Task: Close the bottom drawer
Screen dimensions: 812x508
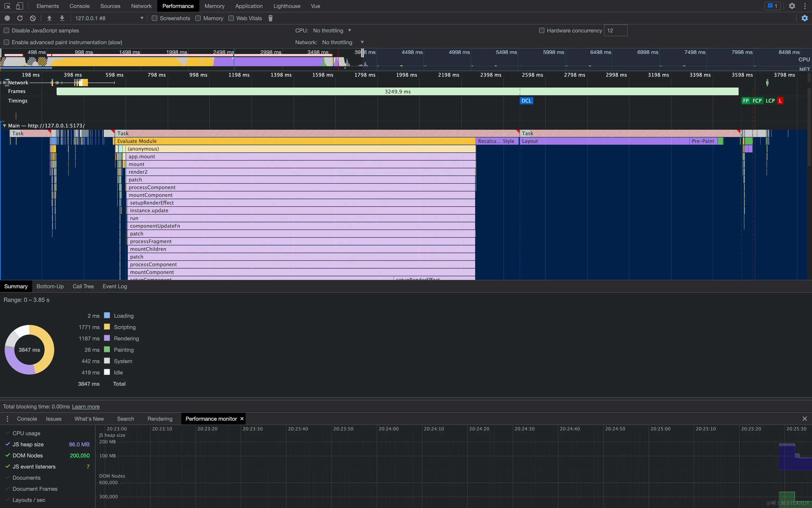Action: (x=805, y=419)
